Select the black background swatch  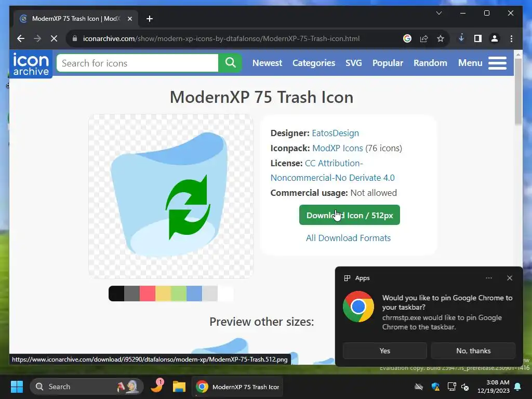(116, 294)
